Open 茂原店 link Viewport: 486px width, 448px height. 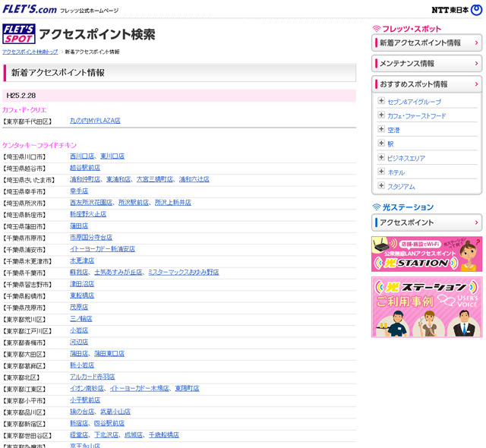coord(79,308)
